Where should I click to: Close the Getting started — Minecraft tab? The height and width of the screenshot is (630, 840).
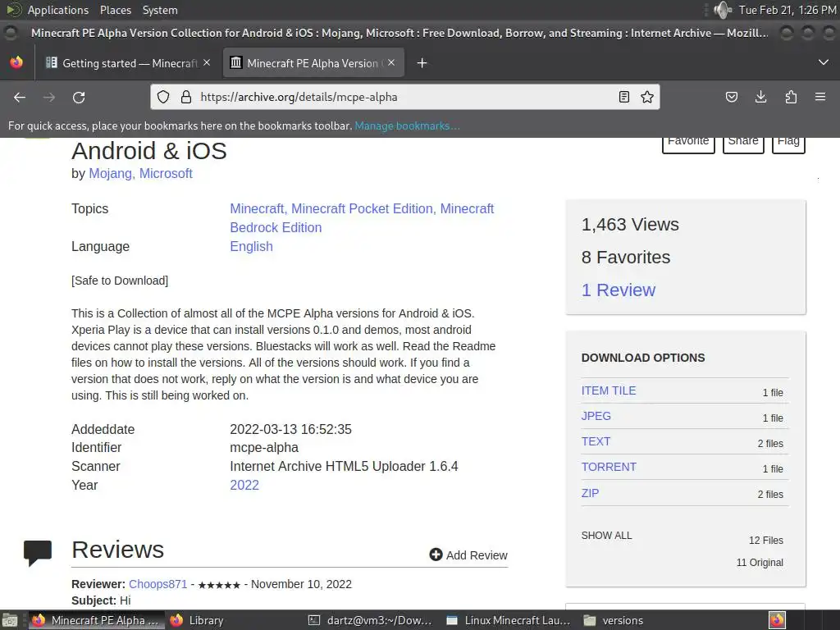(207, 62)
